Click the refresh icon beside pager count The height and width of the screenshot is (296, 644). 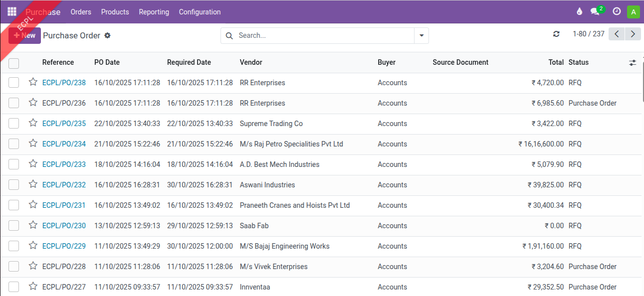(556, 34)
